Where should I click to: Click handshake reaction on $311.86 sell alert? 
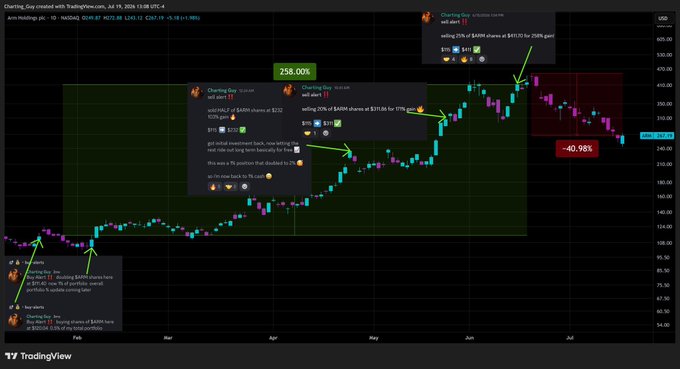310,133
